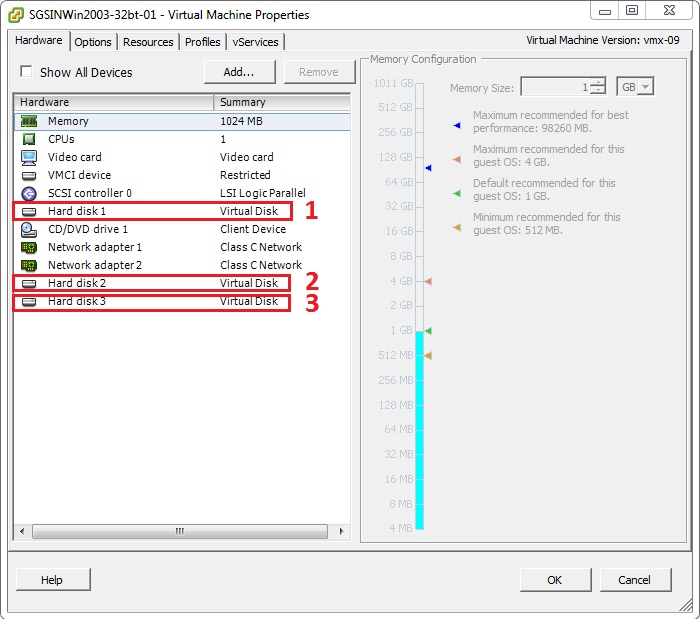
Task: Click the Remove button
Action: click(319, 72)
